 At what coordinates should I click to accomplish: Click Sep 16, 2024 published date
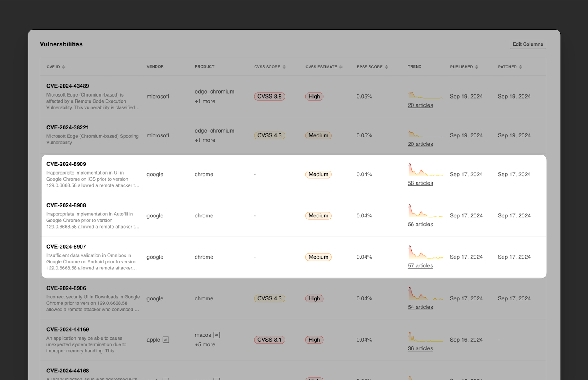(466, 340)
